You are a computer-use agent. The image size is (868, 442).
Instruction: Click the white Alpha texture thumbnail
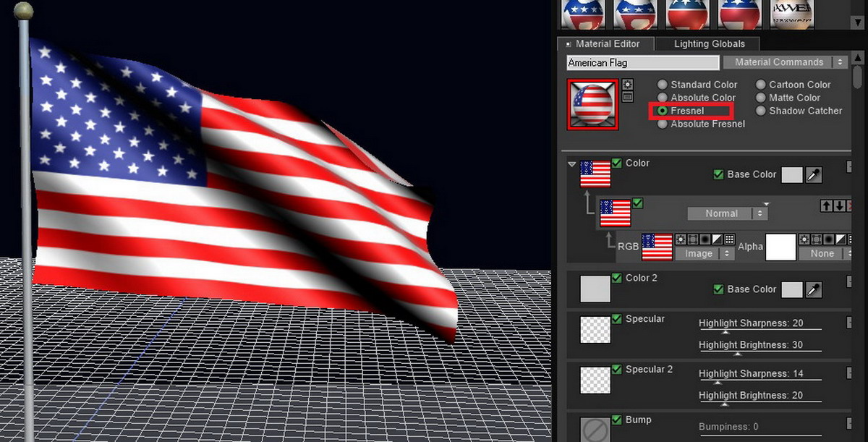pos(780,247)
